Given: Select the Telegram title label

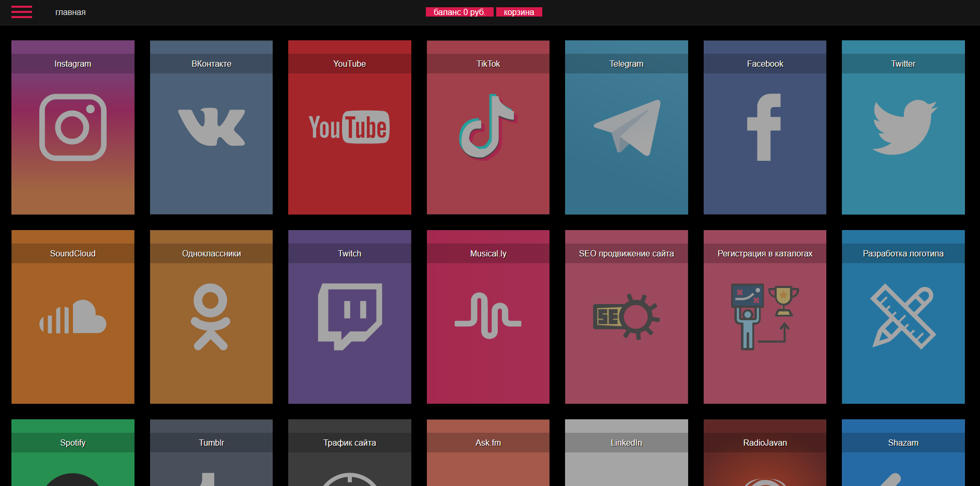Looking at the screenshot, I should pyautogui.click(x=627, y=64).
